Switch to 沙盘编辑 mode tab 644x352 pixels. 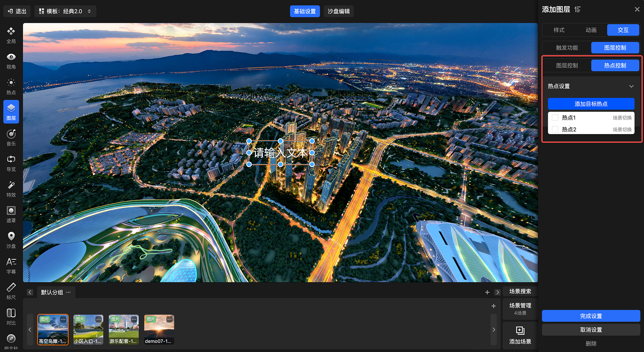(338, 11)
